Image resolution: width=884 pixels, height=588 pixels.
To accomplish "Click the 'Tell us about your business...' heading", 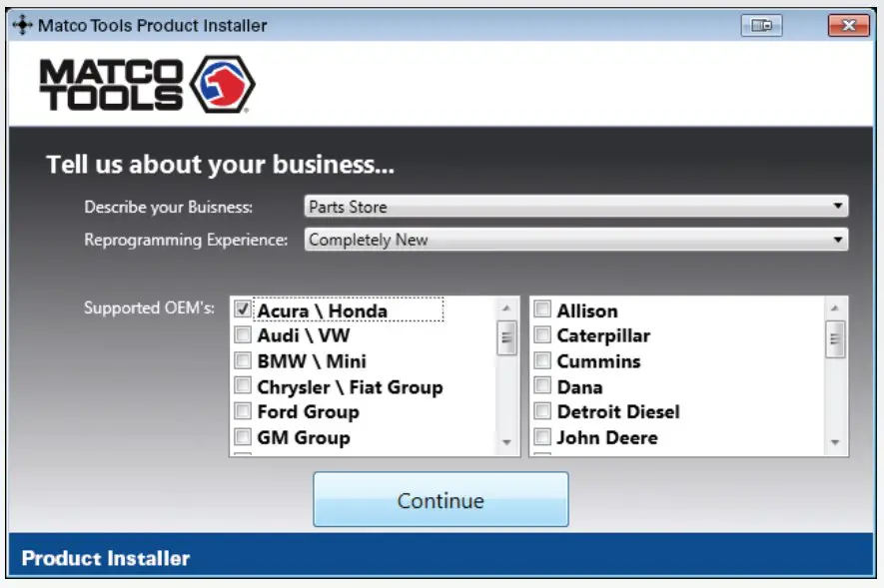I will coord(220,165).
